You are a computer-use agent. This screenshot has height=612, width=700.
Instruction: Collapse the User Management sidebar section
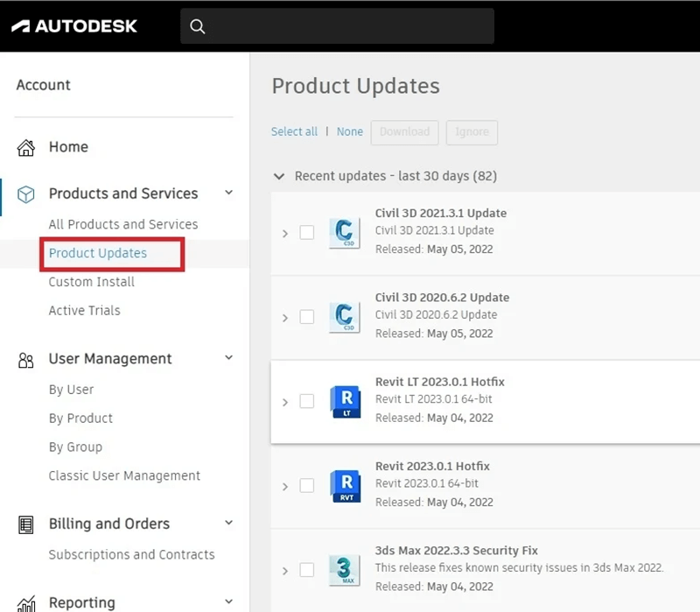click(x=229, y=358)
